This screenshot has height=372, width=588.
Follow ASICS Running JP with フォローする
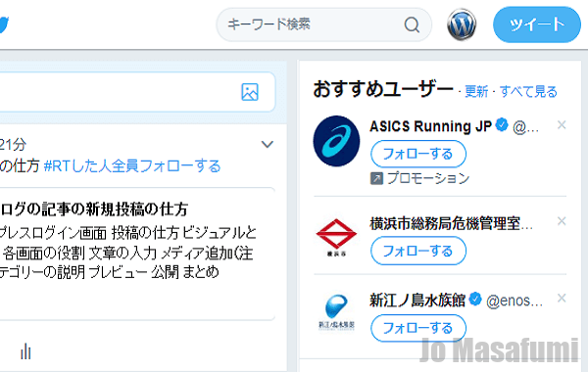(x=418, y=154)
